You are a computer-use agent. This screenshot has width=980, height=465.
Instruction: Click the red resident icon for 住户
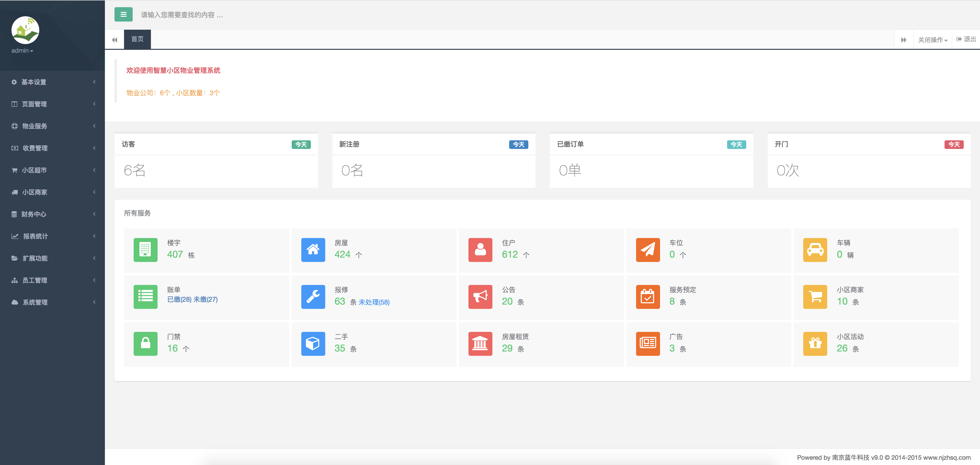(x=480, y=250)
